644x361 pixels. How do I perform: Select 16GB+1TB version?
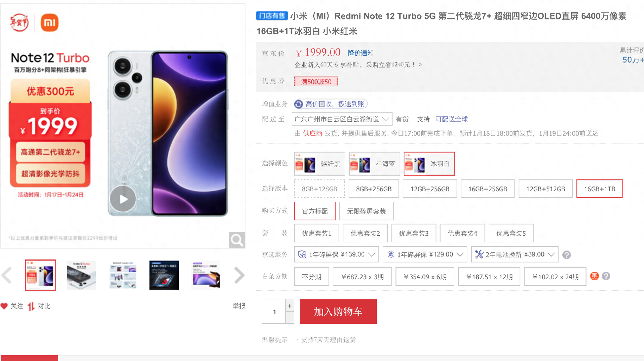tap(600, 189)
